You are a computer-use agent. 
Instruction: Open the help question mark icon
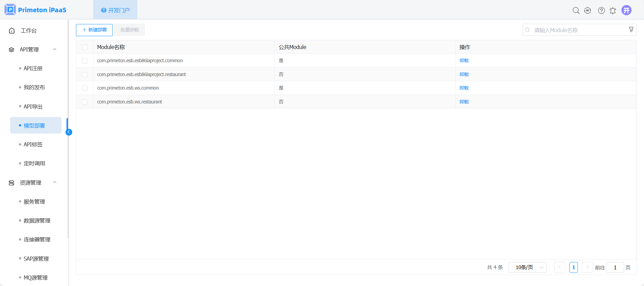click(601, 10)
